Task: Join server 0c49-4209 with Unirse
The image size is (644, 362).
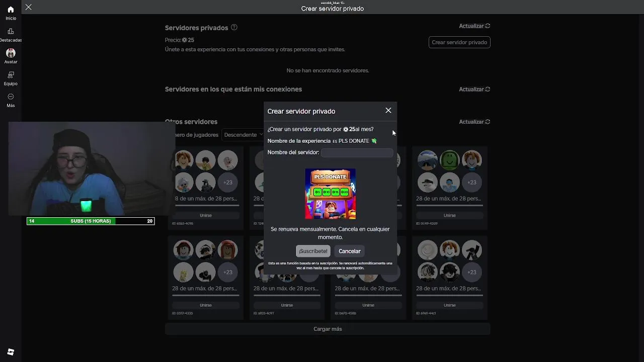Action: [450, 215]
